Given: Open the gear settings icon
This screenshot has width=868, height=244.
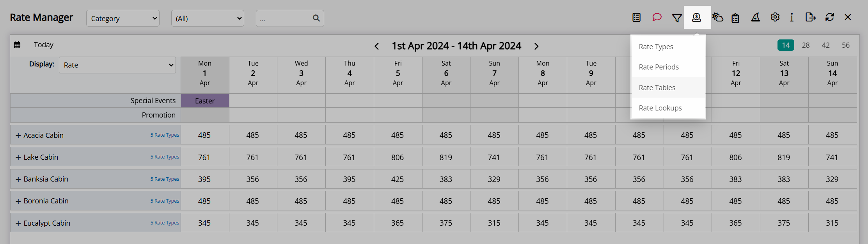Looking at the screenshot, I should (775, 17).
